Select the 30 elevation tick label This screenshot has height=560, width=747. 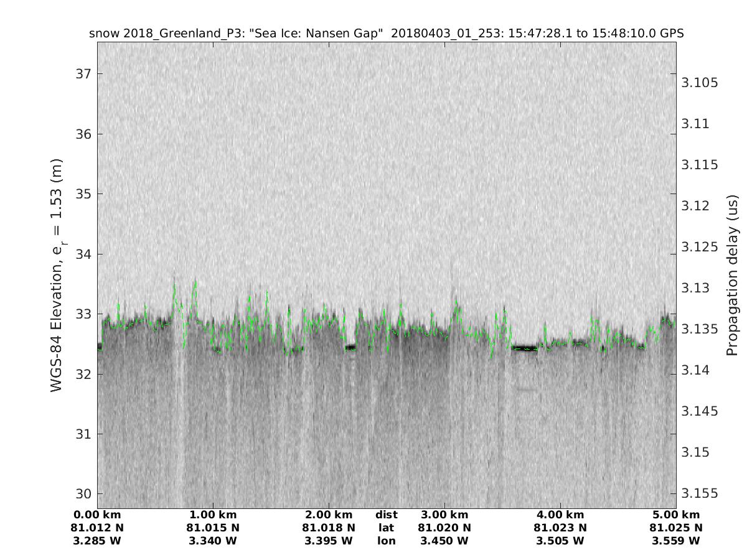[84, 494]
